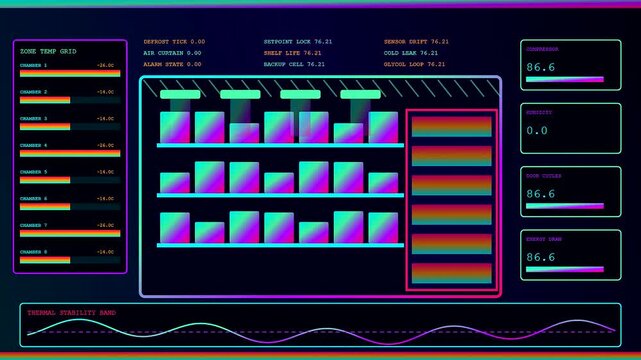Click the bottommost gradient tray in pink rack
This screenshot has height=360, width=641.
pos(451,273)
